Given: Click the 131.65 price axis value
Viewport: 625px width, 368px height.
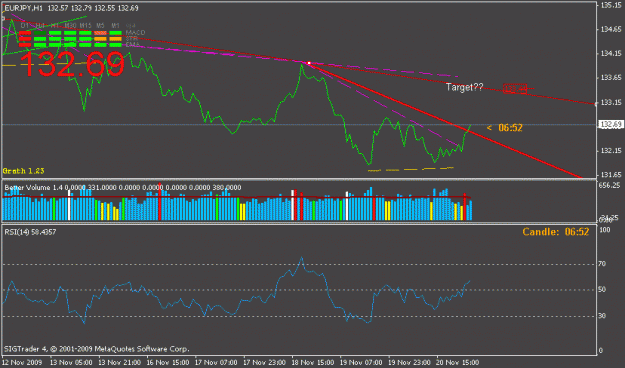Looking at the screenshot, I should coord(611,175).
